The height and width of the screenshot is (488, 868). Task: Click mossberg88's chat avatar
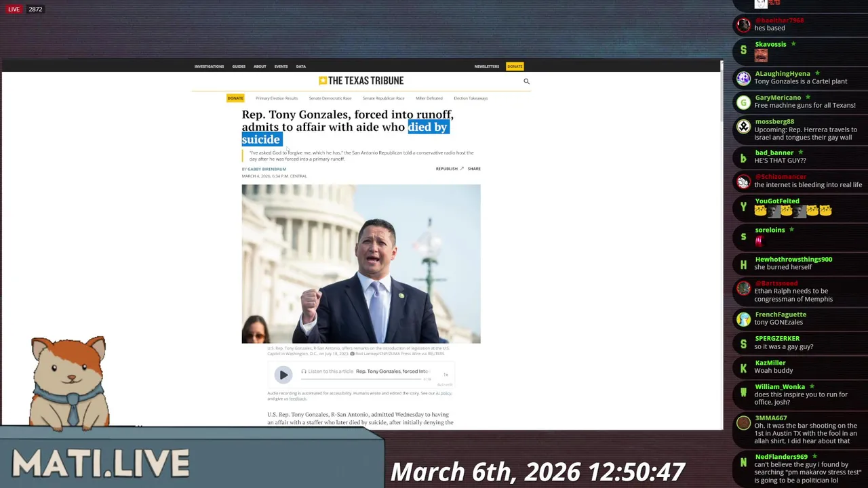click(x=744, y=127)
